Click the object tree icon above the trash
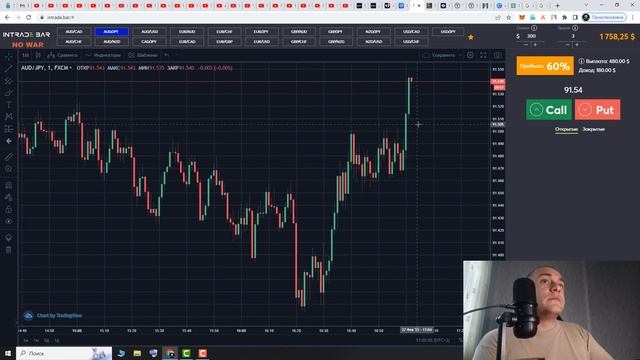The width and height of the screenshot is (640, 360). pos(9,238)
